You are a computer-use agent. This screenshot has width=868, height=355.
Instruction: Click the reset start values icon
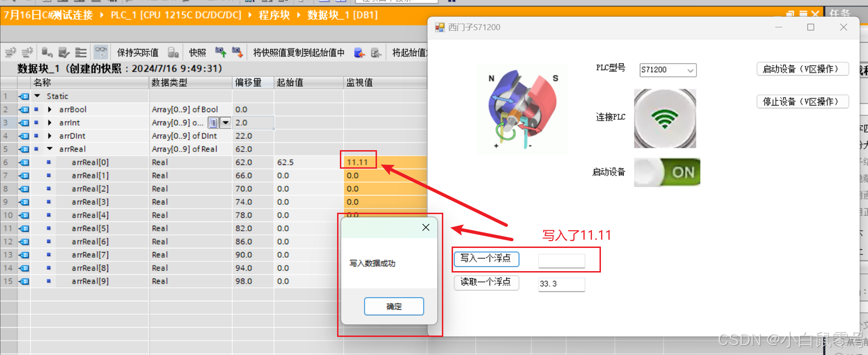click(x=47, y=52)
